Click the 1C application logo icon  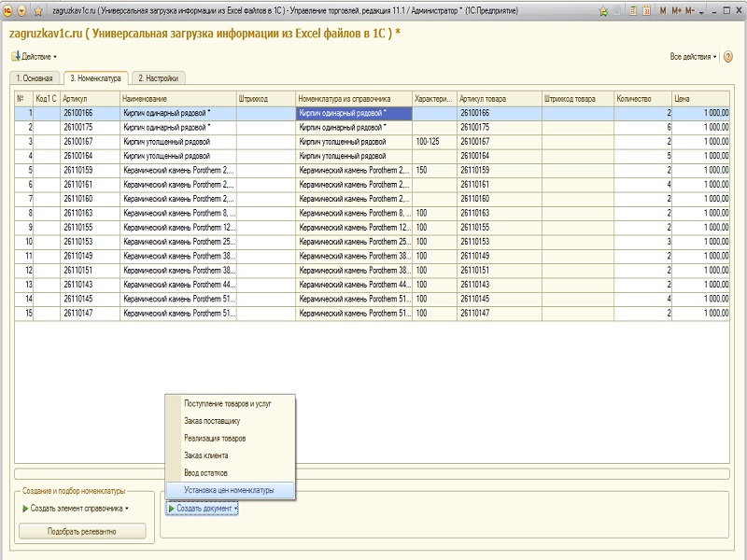tap(7, 10)
